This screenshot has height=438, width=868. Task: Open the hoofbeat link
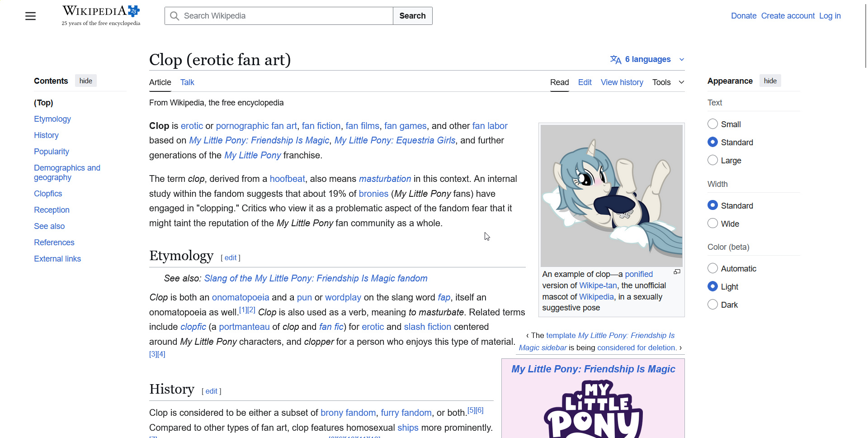[288, 179]
